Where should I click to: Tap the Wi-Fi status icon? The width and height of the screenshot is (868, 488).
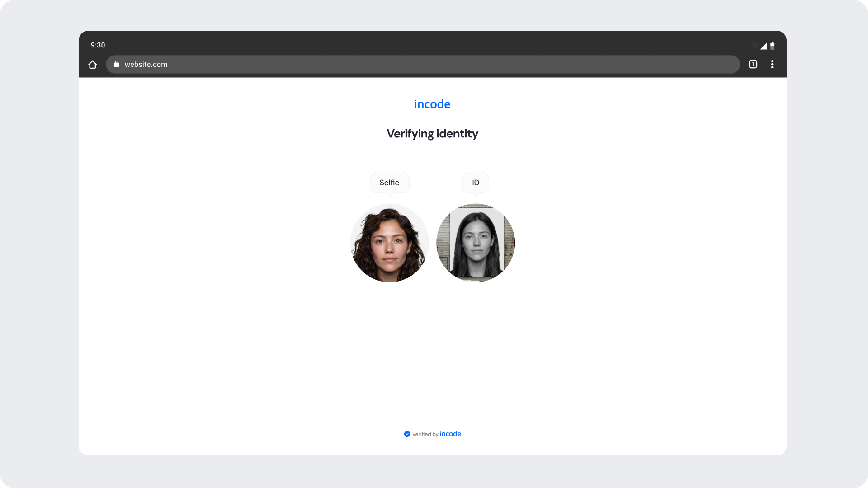755,46
